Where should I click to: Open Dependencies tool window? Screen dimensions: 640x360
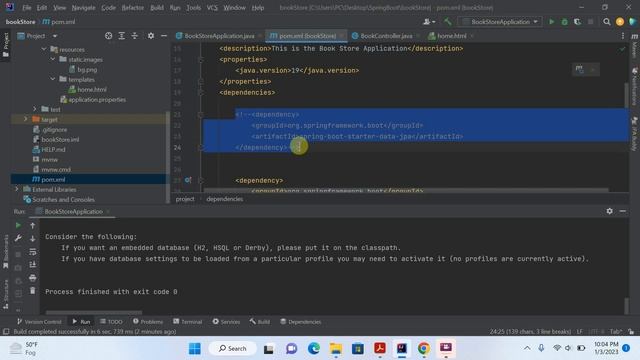pyautogui.click(x=301, y=322)
